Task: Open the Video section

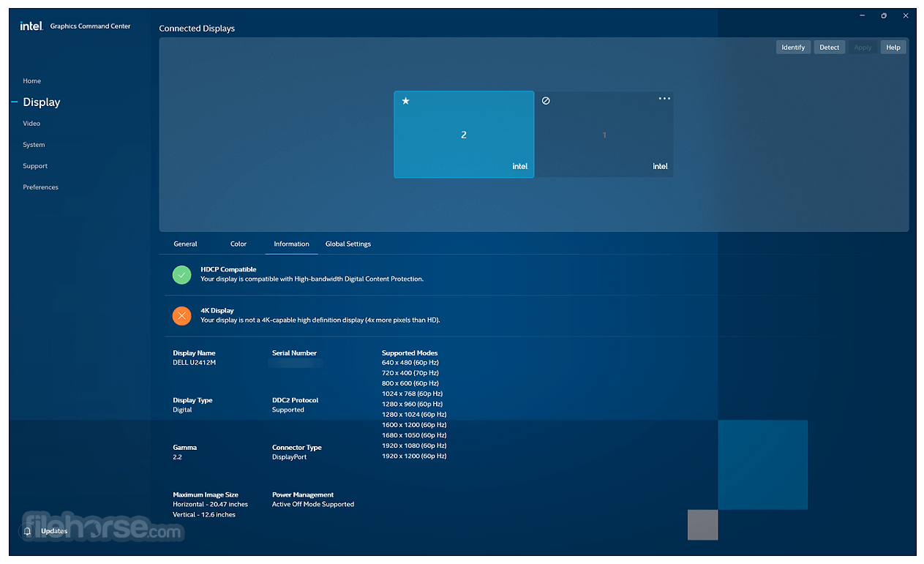Action: click(31, 124)
